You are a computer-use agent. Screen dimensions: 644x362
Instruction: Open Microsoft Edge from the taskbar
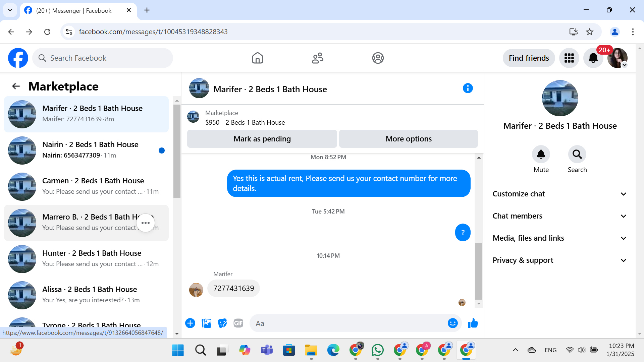[x=333, y=350]
